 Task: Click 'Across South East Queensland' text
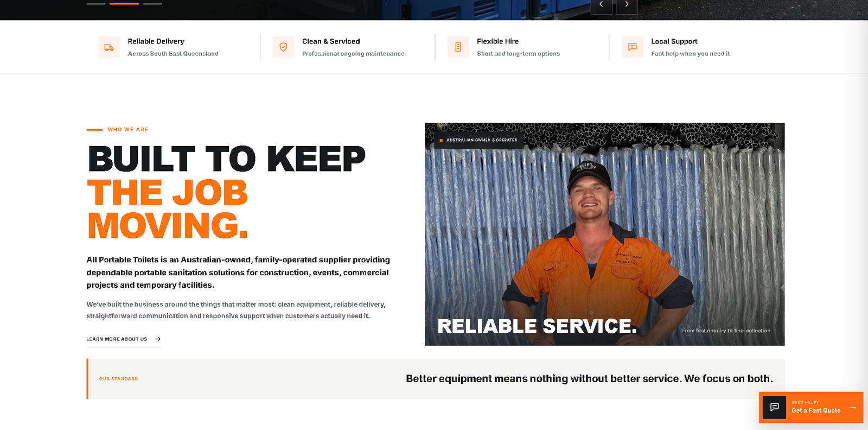173,54
